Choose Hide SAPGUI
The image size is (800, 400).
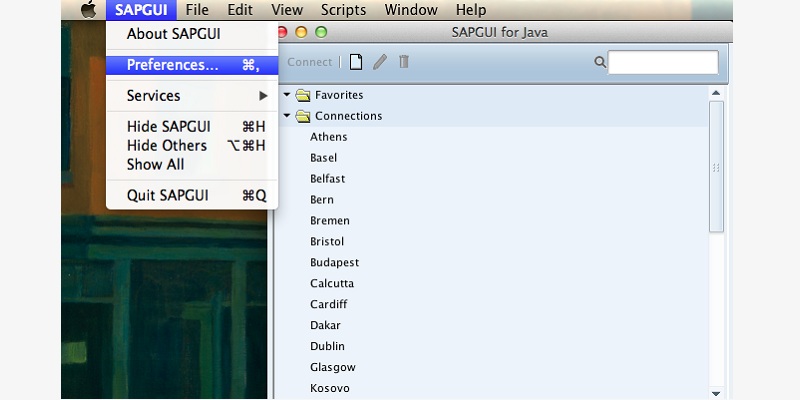tap(192, 127)
